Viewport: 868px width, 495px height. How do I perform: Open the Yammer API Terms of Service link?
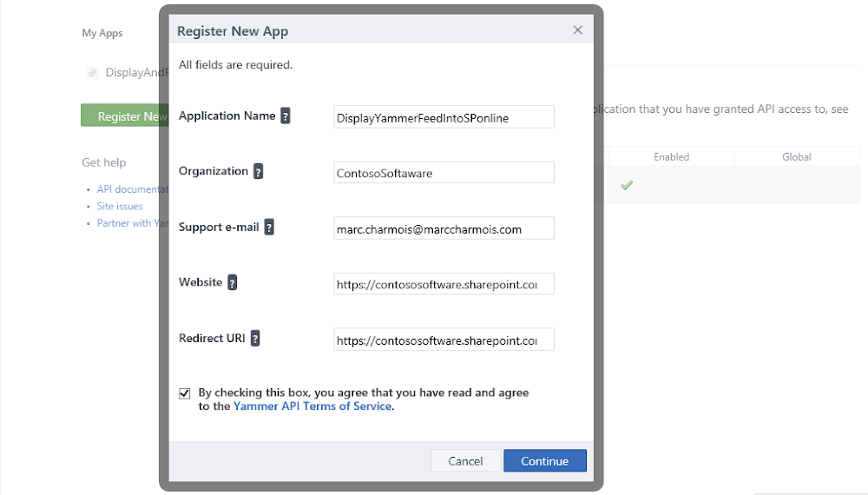[x=312, y=406]
